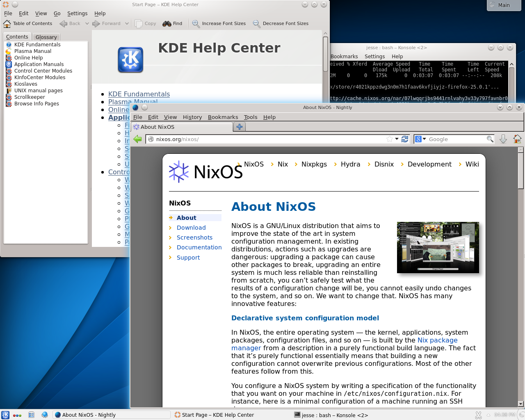Click the Forward arrow in KDE Help Center

[107, 23]
